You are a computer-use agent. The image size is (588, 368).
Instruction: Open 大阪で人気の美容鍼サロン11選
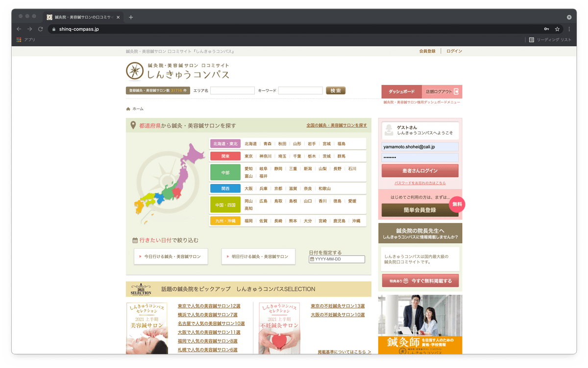tap(209, 333)
